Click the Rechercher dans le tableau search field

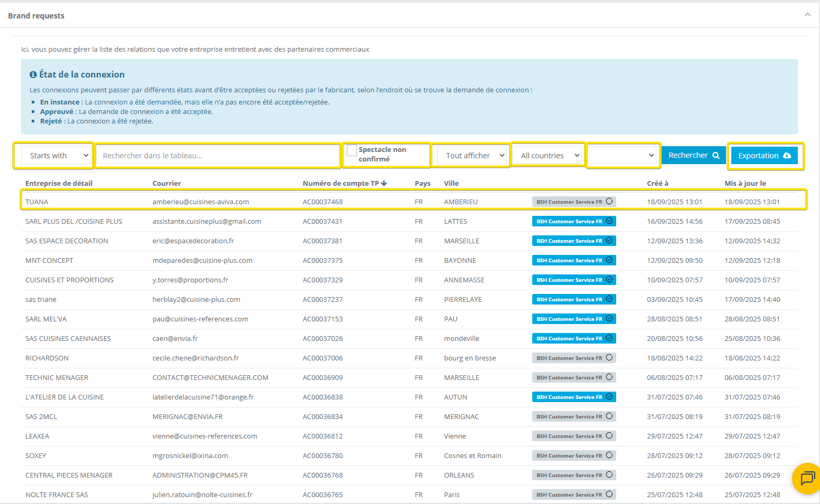point(218,156)
